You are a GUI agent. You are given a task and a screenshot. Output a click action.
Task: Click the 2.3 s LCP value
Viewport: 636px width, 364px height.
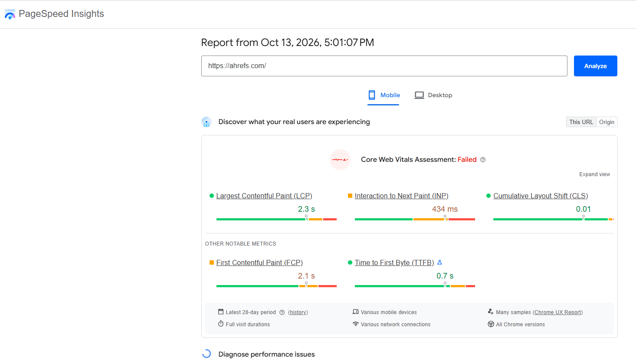click(x=306, y=209)
